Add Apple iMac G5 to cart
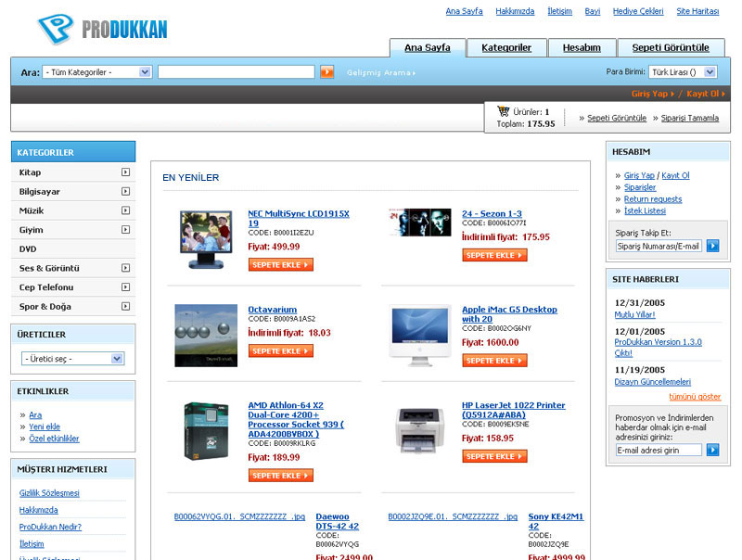This screenshot has width=742, height=560. point(494,361)
